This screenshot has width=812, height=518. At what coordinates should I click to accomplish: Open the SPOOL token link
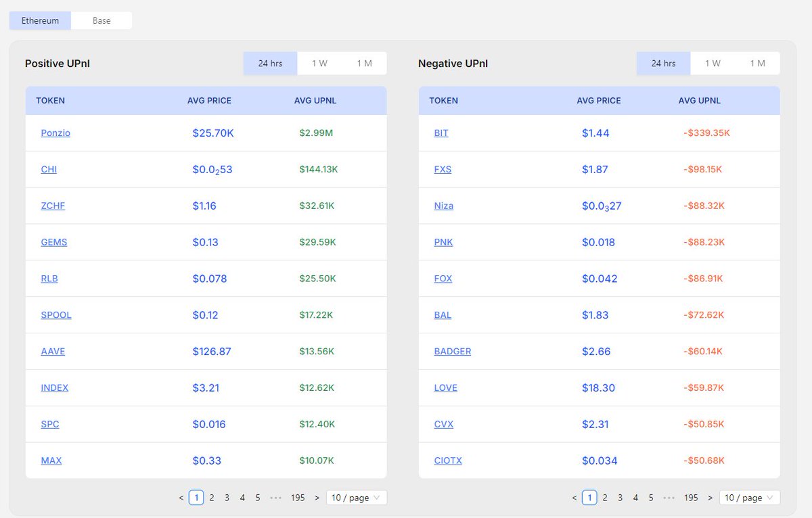56,315
